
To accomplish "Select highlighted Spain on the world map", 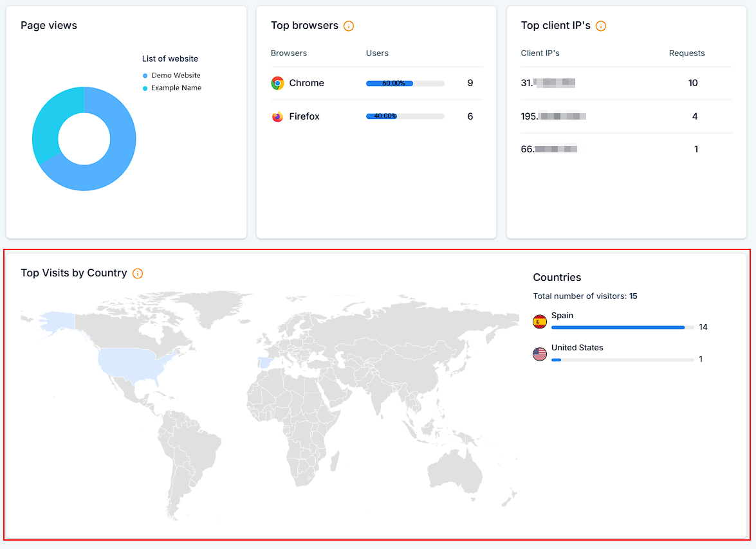I will point(264,363).
